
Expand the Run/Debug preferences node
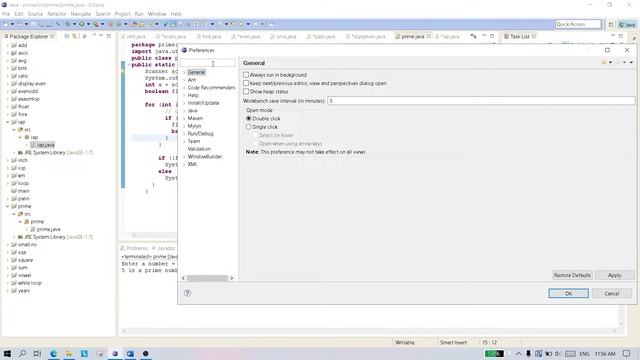184,134
